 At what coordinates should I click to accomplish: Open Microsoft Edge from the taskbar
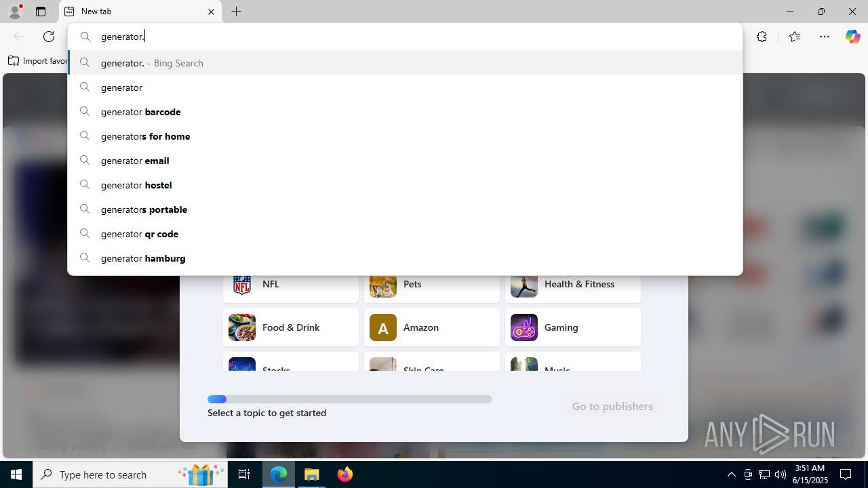point(279,474)
